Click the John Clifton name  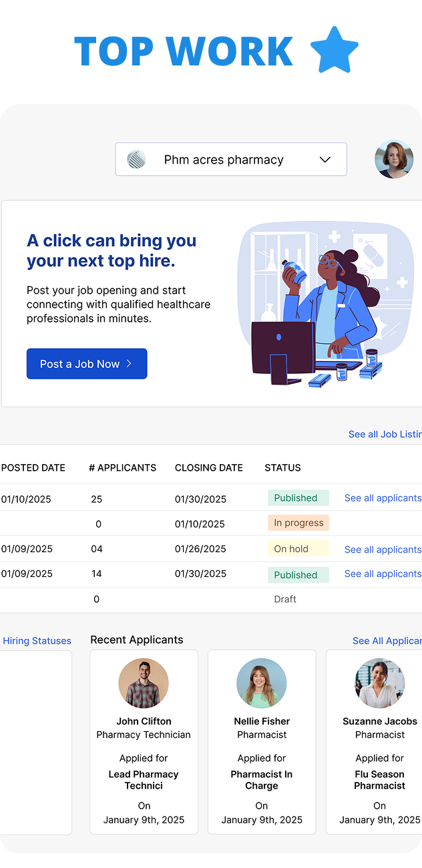point(144,721)
